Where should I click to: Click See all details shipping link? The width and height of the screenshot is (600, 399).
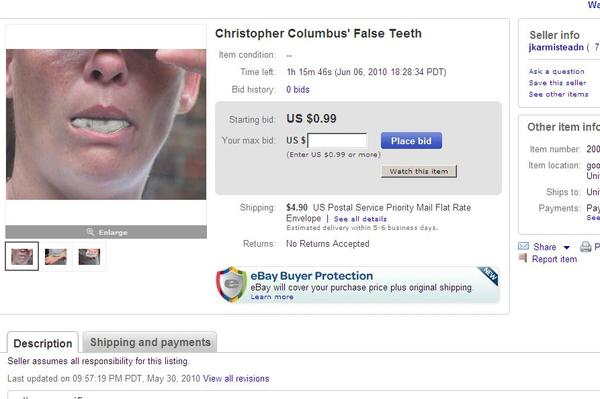(x=360, y=219)
